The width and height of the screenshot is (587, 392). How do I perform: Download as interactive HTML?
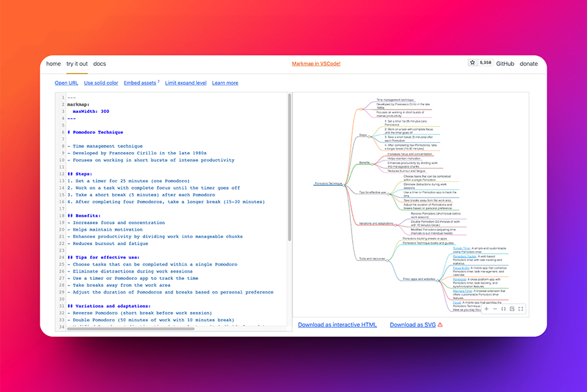[x=337, y=325]
